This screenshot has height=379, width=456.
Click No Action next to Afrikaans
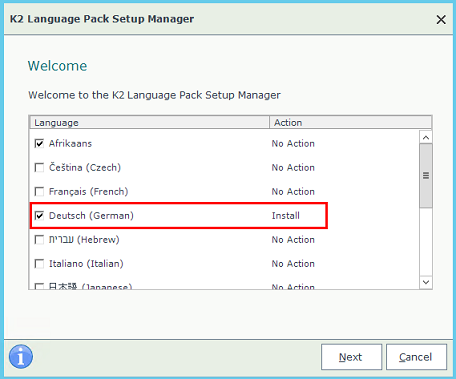[x=293, y=144]
